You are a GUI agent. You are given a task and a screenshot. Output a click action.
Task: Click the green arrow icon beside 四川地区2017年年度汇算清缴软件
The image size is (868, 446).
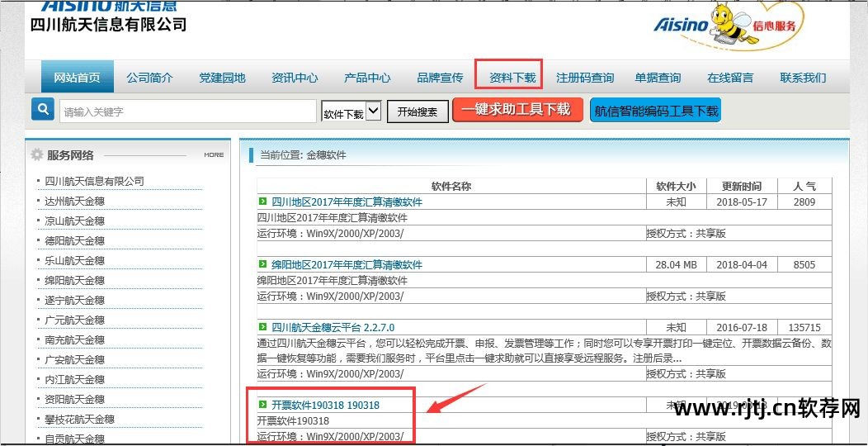coord(262,202)
